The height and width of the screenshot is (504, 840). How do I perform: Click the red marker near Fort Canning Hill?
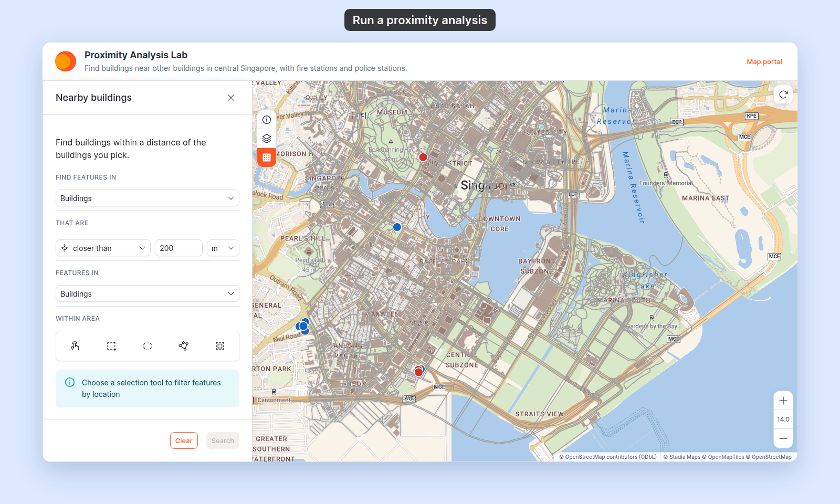tap(423, 157)
